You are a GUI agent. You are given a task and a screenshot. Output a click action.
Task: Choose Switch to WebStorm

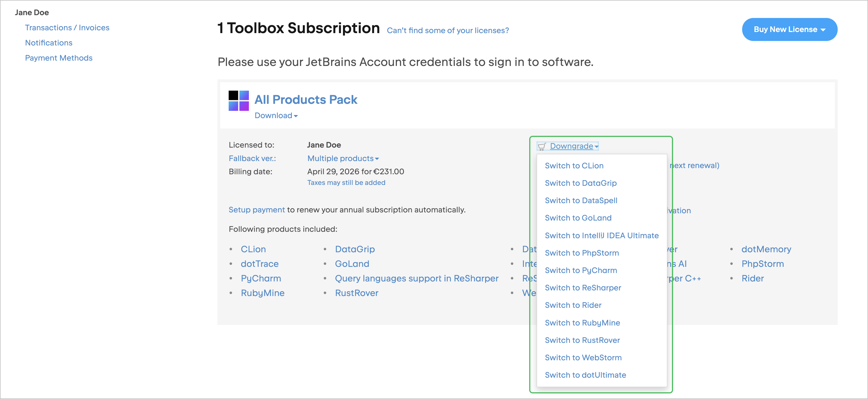(583, 357)
